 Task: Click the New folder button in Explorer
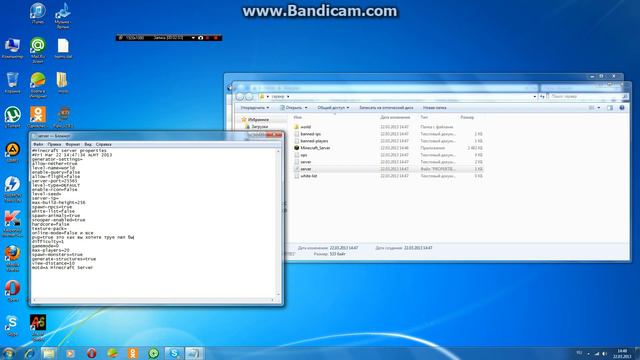(x=434, y=108)
